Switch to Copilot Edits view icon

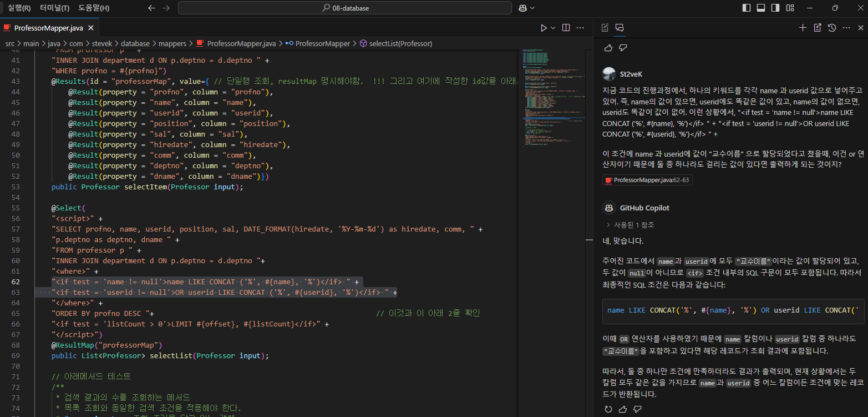click(605, 27)
